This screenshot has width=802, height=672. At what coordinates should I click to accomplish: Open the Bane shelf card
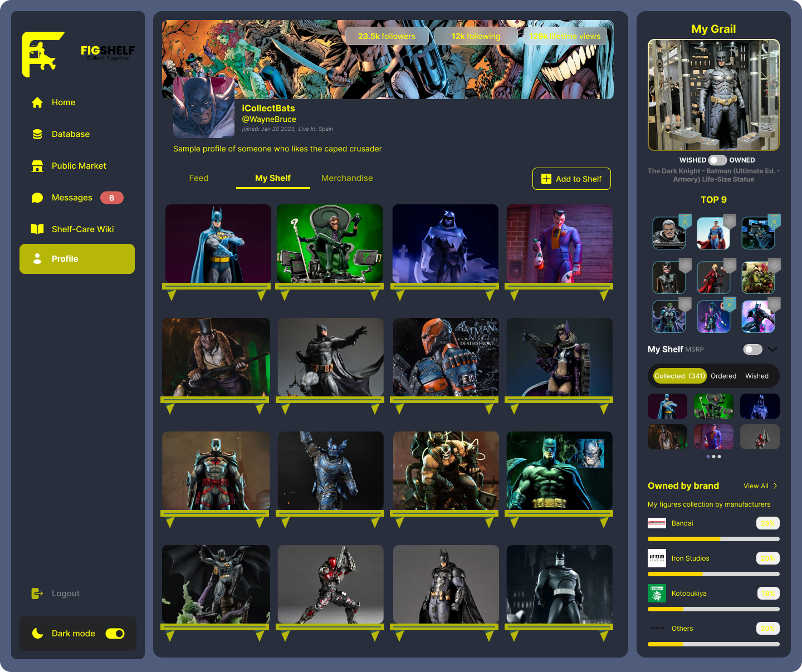tap(446, 471)
